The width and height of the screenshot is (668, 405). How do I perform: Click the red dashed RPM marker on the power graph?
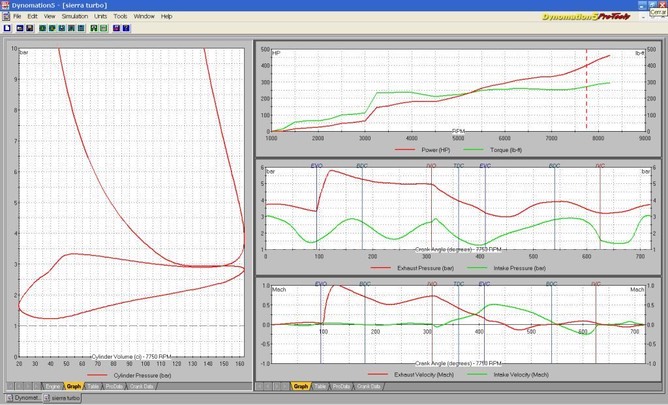coord(587,89)
